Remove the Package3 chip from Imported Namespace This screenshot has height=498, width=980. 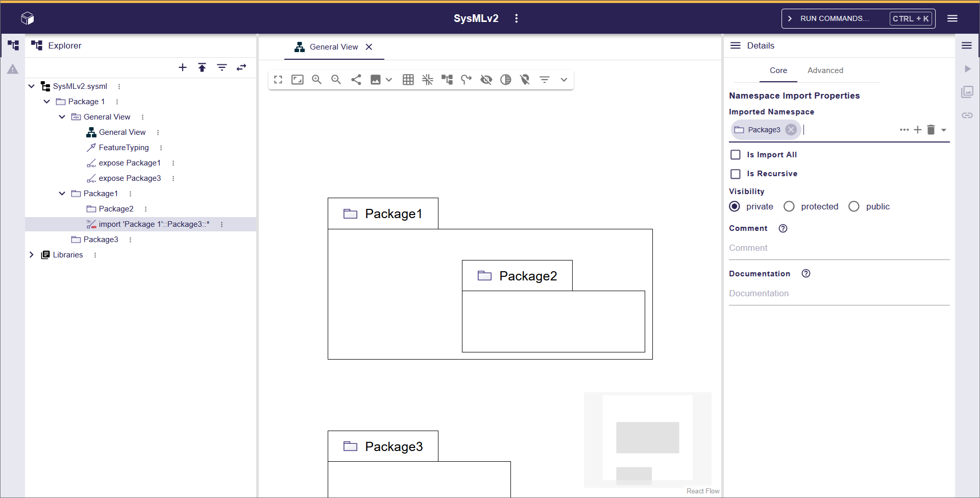791,130
